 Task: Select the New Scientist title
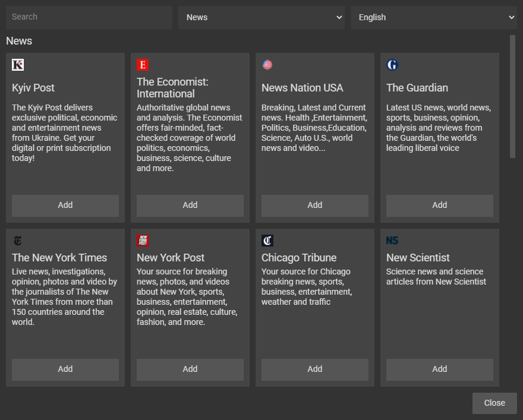tap(418, 258)
